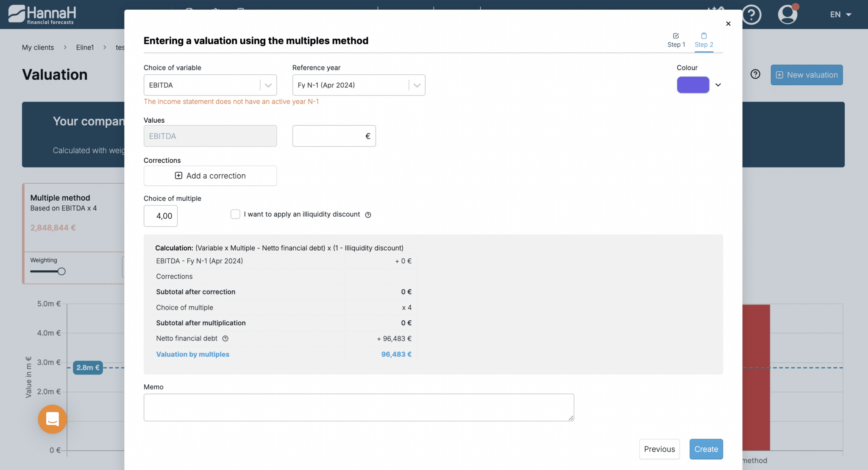Click the Netto financial debt help icon
Image resolution: width=868 pixels, height=470 pixels.
(x=225, y=339)
